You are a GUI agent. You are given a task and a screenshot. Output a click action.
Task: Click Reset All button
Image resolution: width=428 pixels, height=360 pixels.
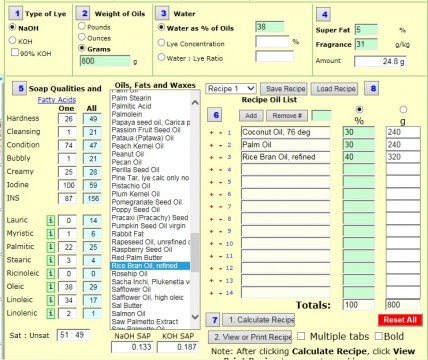[400, 320]
